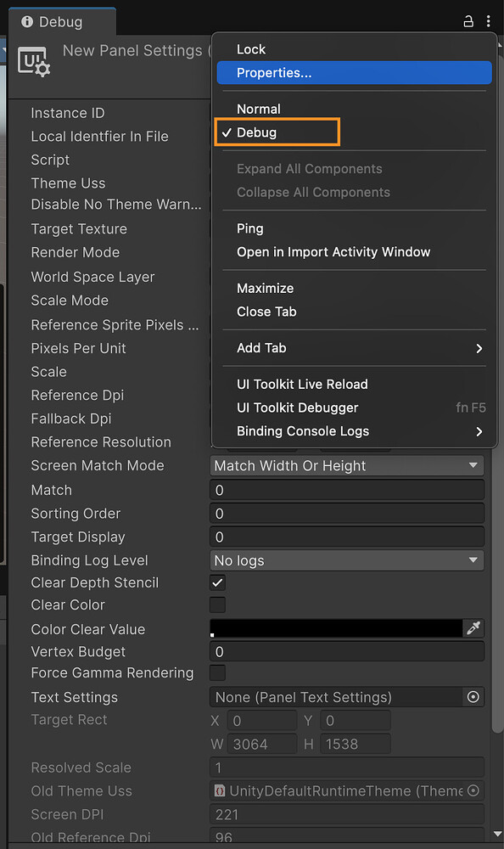Click the UI Builder icon beside New Panel Settings
This screenshot has width=504, height=849.
point(34,59)
